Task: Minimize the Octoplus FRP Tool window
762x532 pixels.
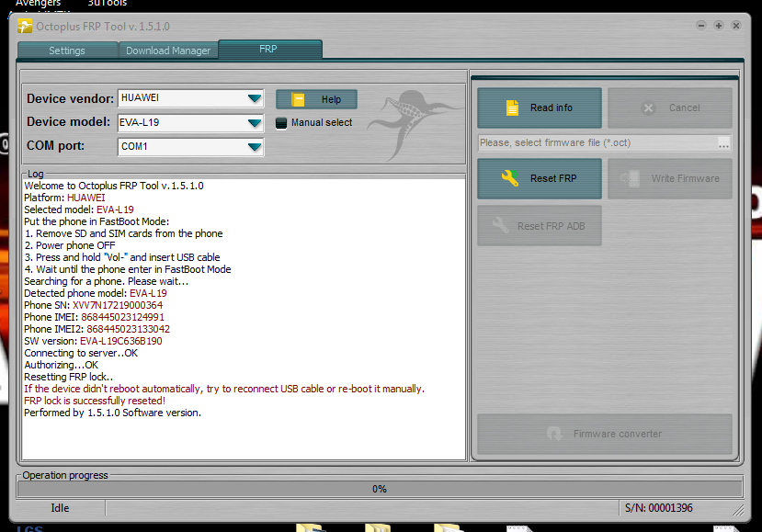Action: point(700,25)
